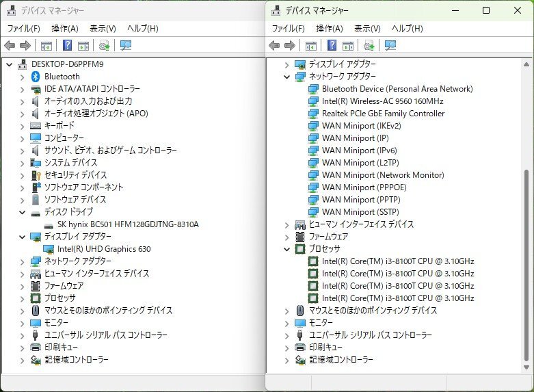Expand ヒューマン インターフェイス デバイス in right window

tap(286, 225)
